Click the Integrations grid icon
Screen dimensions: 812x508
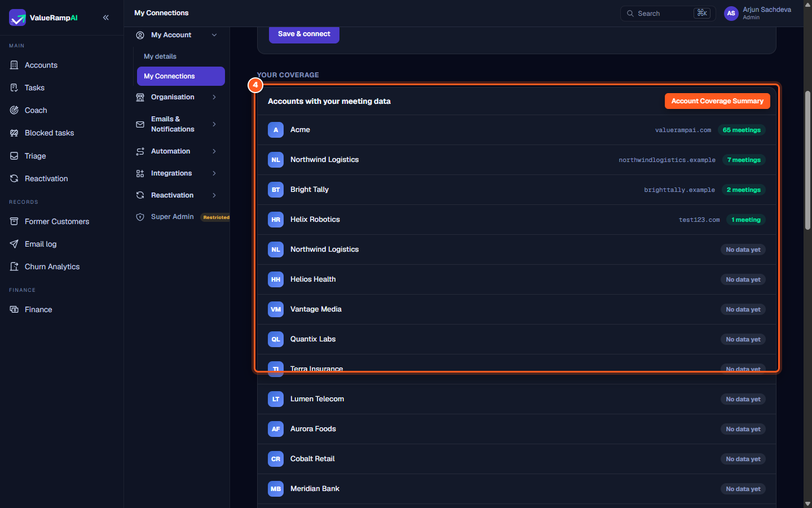140,173
